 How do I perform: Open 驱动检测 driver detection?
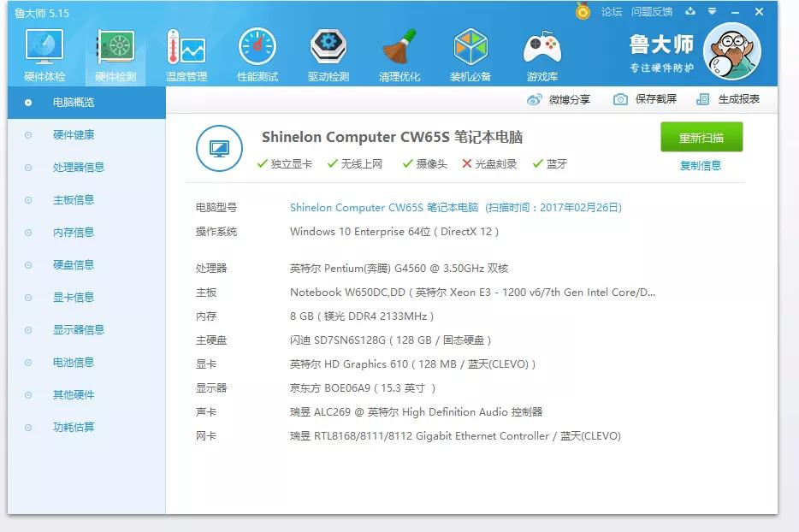click(328, 55)
